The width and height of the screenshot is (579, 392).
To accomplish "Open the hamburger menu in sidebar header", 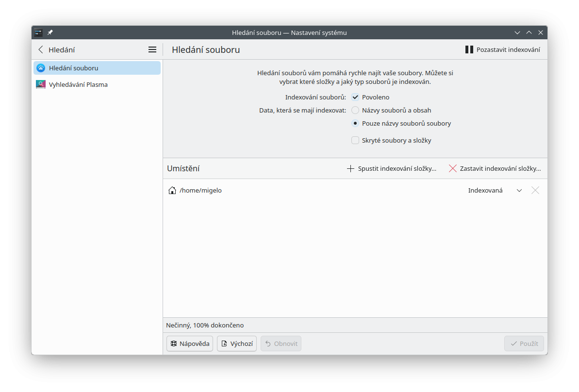I will [x=152, y=49].
